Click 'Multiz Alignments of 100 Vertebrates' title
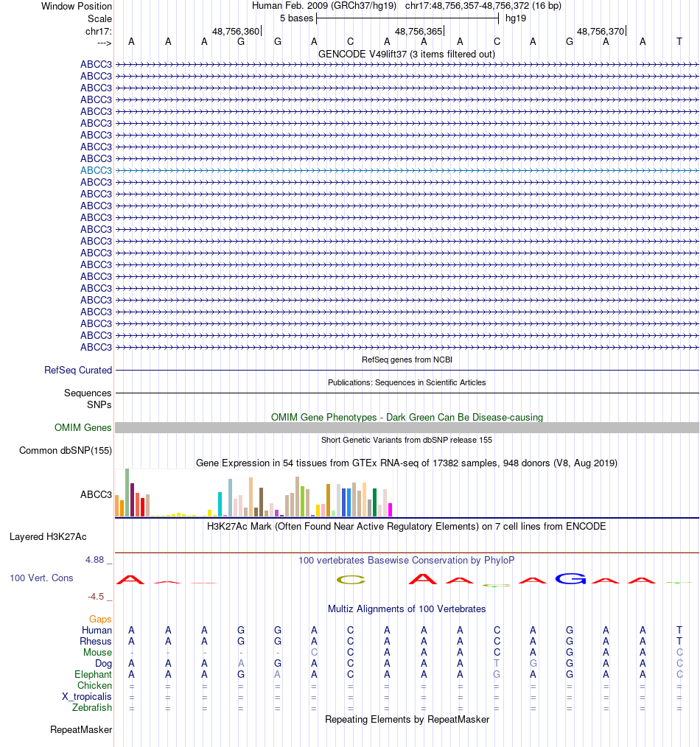 407,609
